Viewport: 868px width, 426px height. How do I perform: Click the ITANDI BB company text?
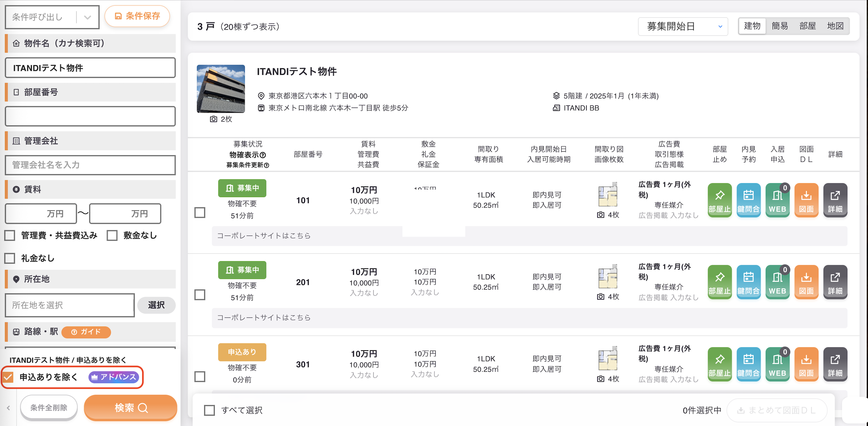(581, 108)
